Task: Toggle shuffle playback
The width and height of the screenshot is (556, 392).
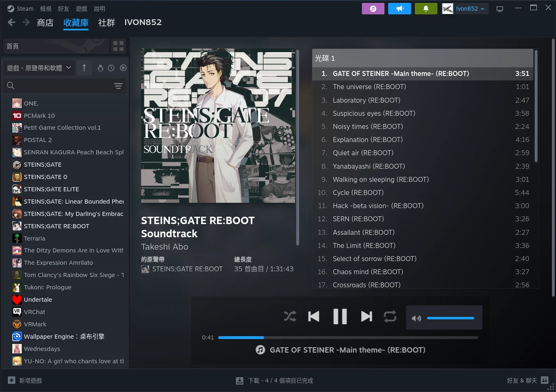Action: (290, 316)
